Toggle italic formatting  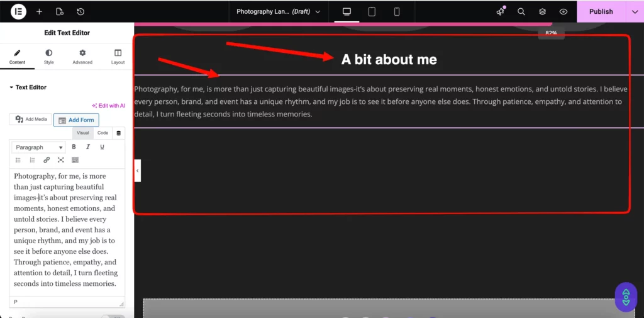pos(88,147)
